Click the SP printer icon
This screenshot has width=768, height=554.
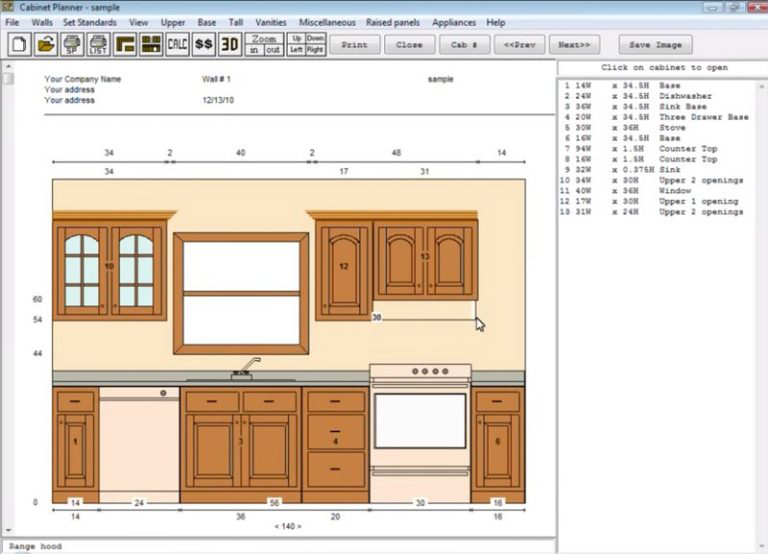coord(72,45)
